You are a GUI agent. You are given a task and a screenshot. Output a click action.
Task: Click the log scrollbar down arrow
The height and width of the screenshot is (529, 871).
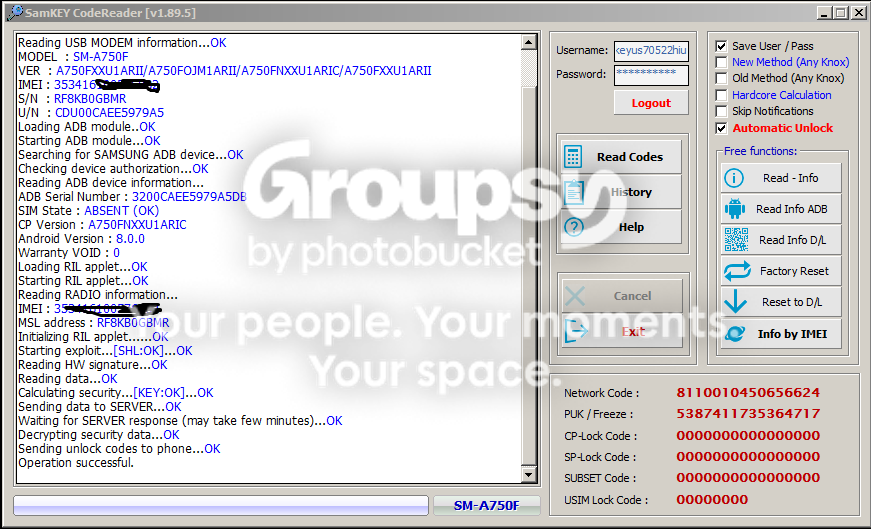point(528,475)
